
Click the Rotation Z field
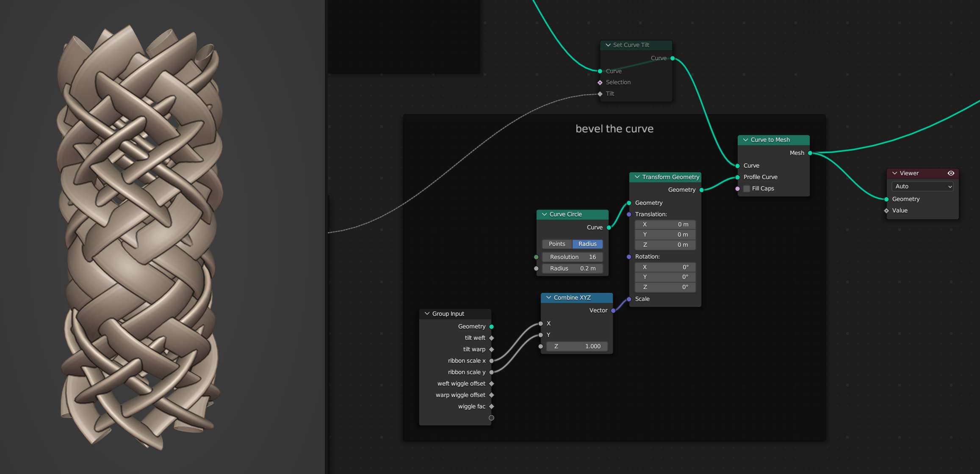click(665, 287)
